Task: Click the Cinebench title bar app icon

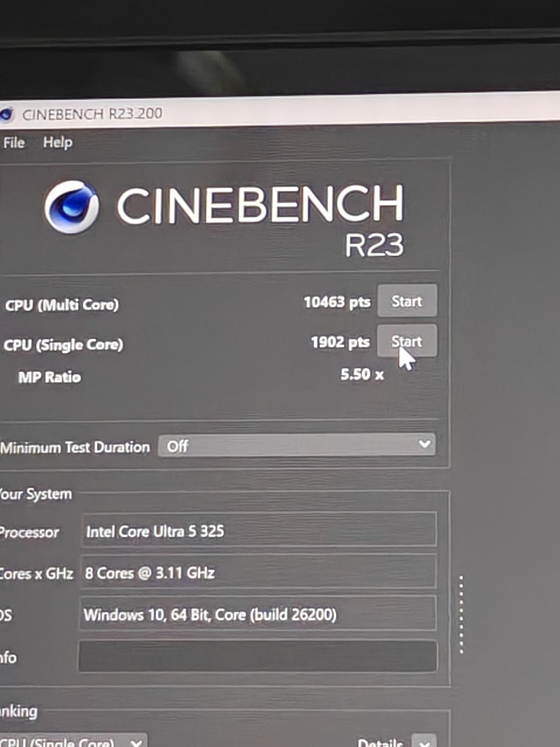Action: pyautogui.click(x=6, y=115)
